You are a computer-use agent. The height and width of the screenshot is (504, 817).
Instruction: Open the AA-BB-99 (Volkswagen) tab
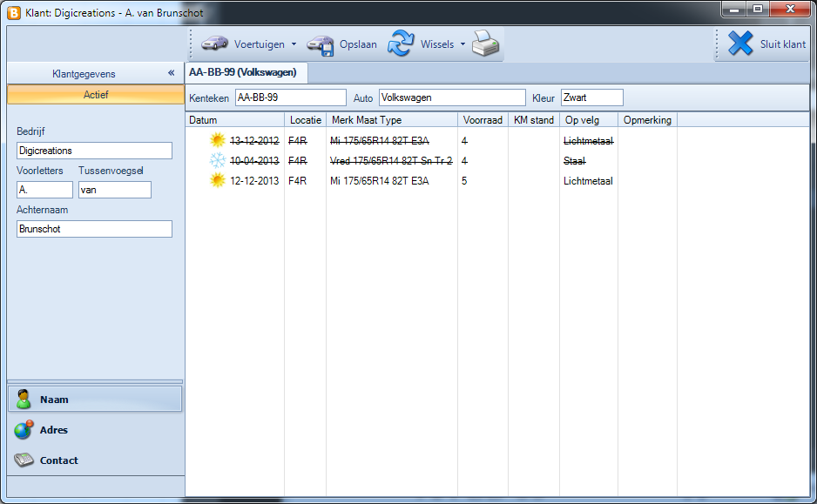(246, 72)
